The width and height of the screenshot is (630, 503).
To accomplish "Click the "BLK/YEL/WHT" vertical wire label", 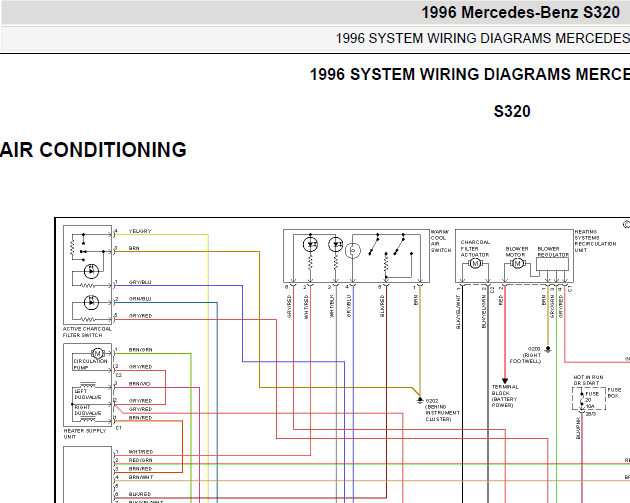I will [x=458, y=312].
